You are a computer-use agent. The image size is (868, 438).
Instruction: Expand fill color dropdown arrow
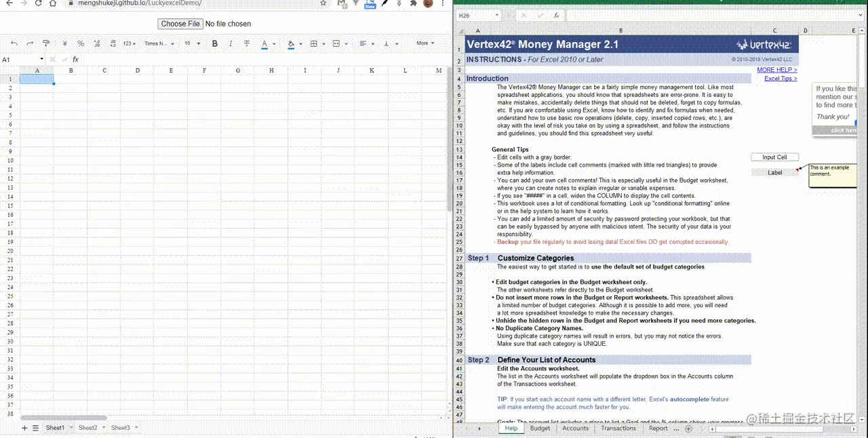tap(300, 44)
